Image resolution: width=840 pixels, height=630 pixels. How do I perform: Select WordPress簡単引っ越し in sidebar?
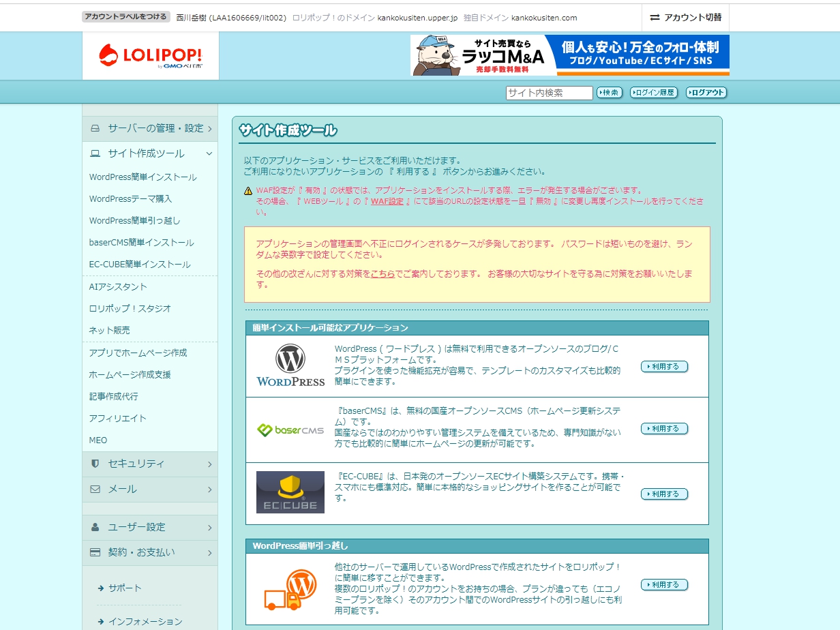pos(135,221)
